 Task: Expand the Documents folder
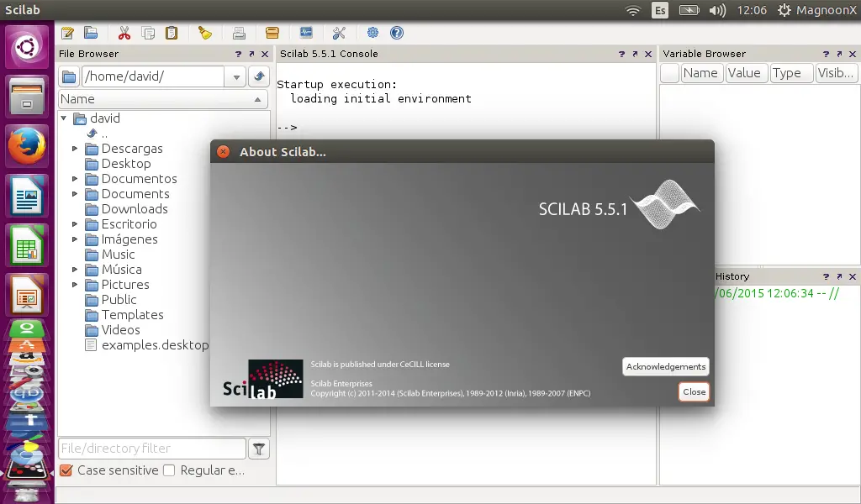(x=75, y=194)
